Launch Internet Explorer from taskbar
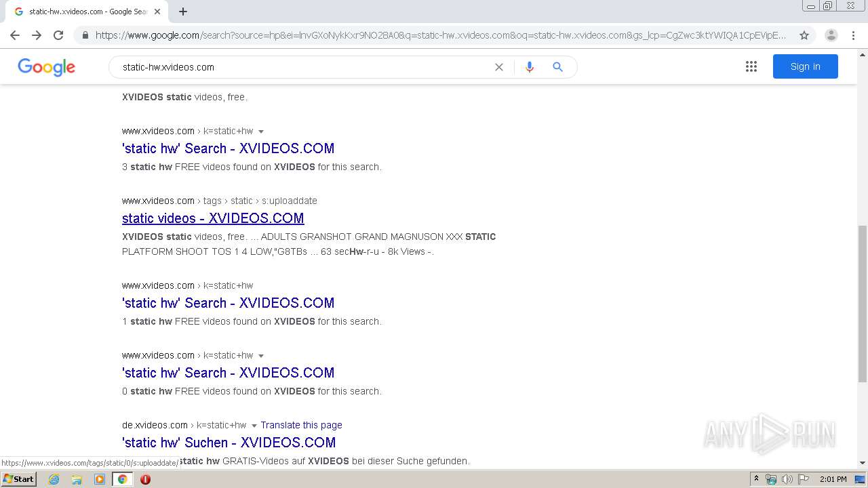 (x=54, y=479)
